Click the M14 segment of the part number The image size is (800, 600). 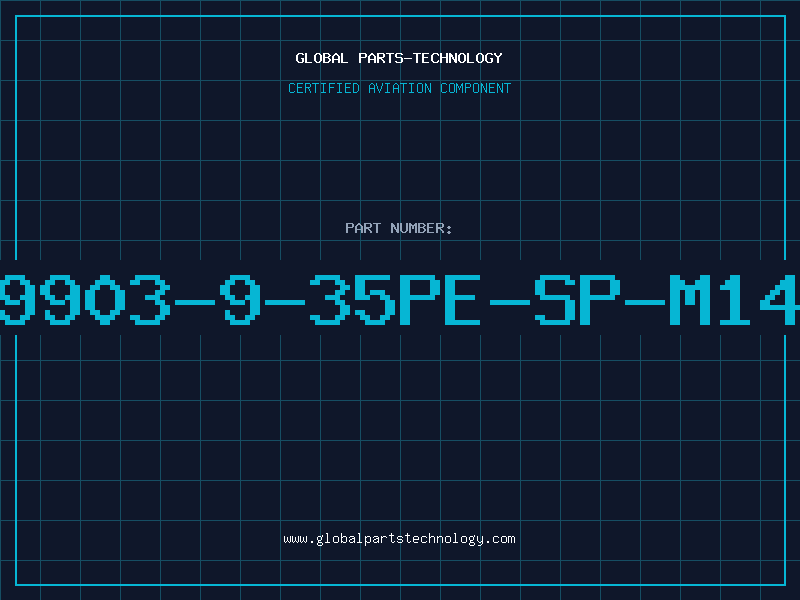click(734, 299)
